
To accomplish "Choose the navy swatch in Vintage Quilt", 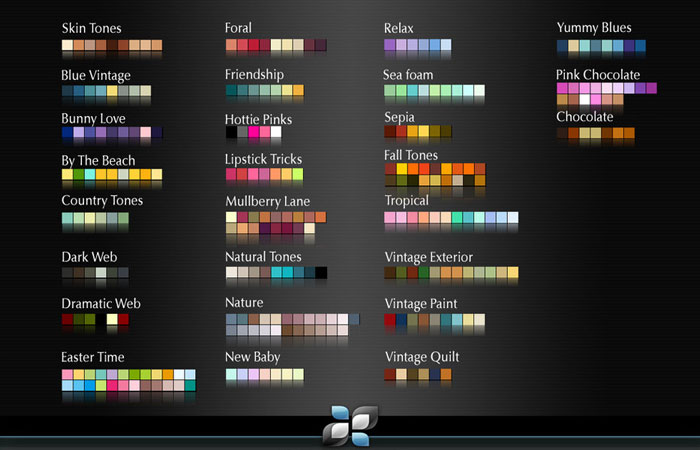I will pos(435,374).
